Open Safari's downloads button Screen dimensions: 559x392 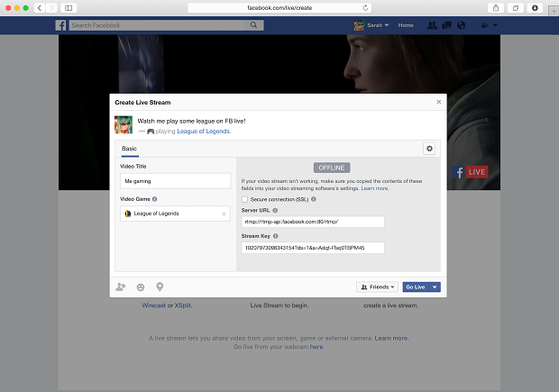click(x=535, y=8)
